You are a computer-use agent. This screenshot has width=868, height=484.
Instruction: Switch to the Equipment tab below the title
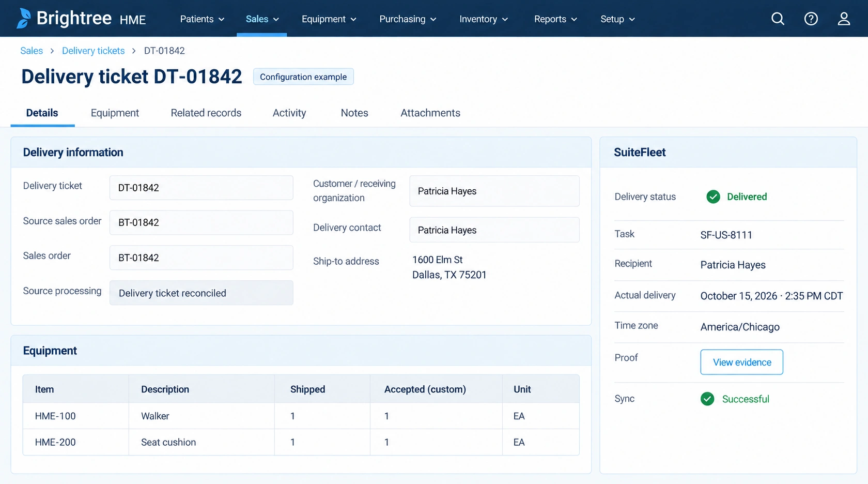[x=115, y=113]
